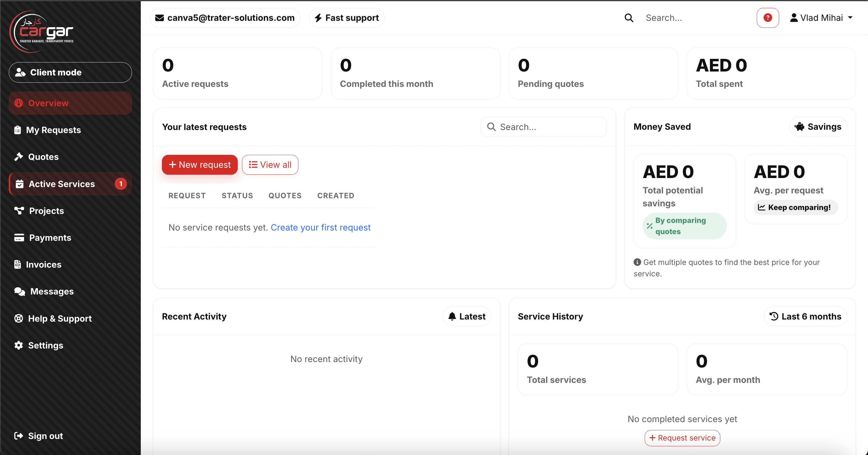Toggle the Savings view in Money Saved
This screenshot has width=868, height=455.
click(818, 127)
